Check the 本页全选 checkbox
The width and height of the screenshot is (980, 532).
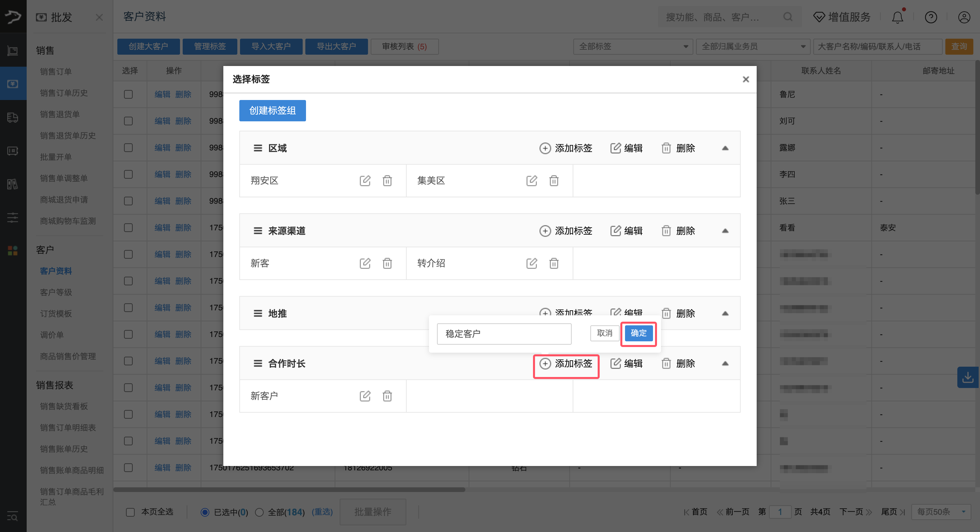click(x=130, y=512)
